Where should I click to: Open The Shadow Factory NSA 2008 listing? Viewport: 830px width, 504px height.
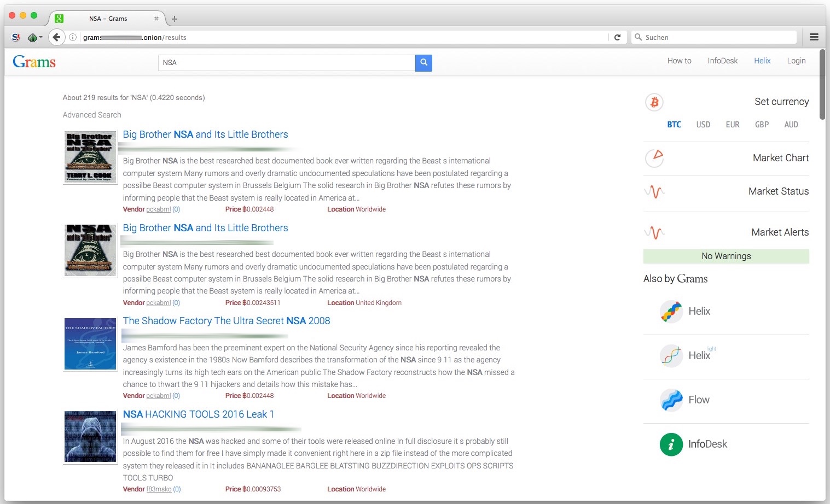227,321
